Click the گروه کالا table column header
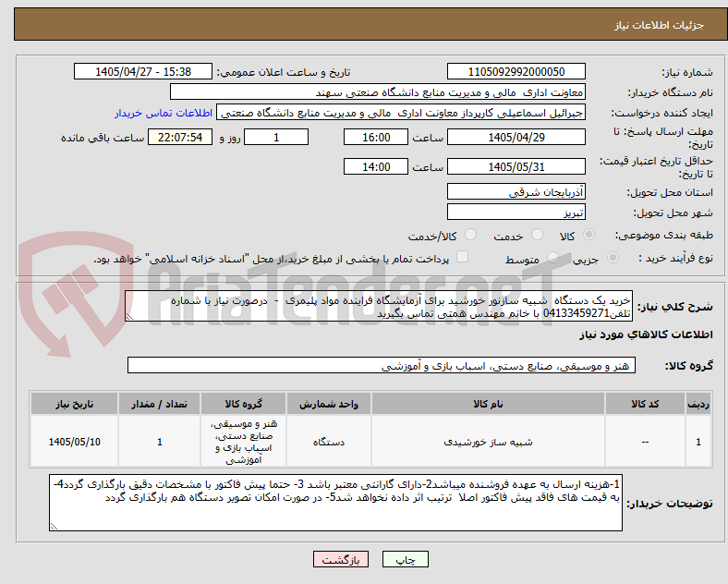The image size is (728, 584). click(x=243, y=404)
